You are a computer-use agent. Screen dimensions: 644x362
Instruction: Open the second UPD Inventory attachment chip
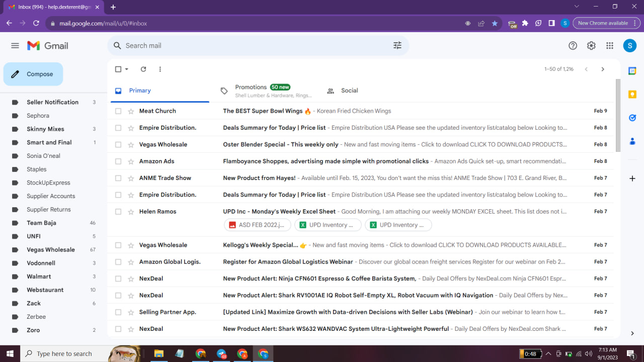pyautogui.click(x=398, y=225)
